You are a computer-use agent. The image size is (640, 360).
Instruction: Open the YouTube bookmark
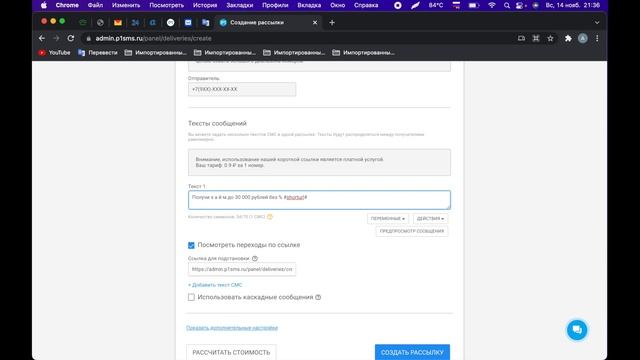click(54, 53)
